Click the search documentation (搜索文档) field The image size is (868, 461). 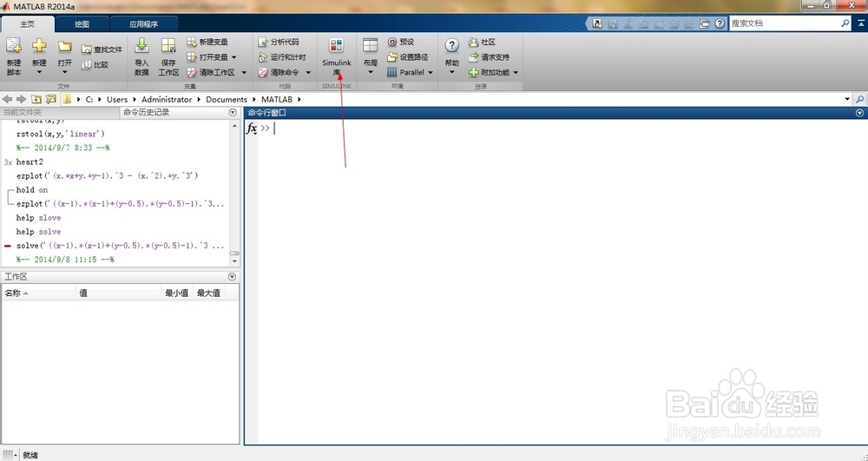[785, 23]
